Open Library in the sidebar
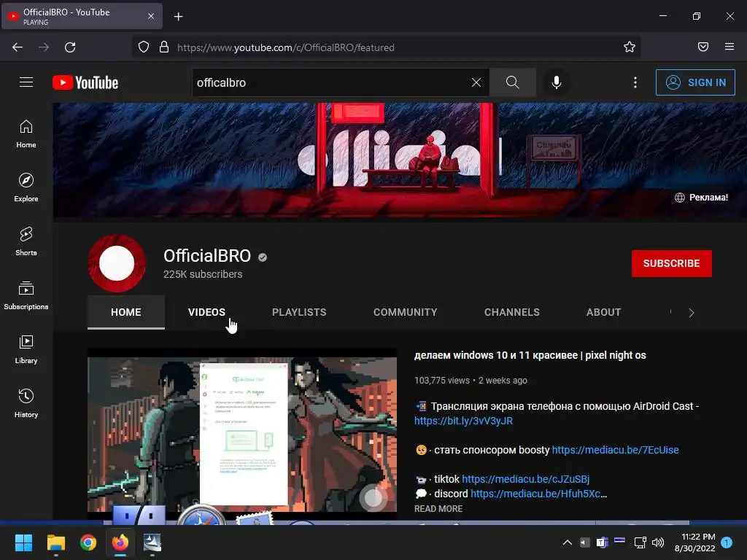This screenshot has width=747, height=560. pos(26,349)
